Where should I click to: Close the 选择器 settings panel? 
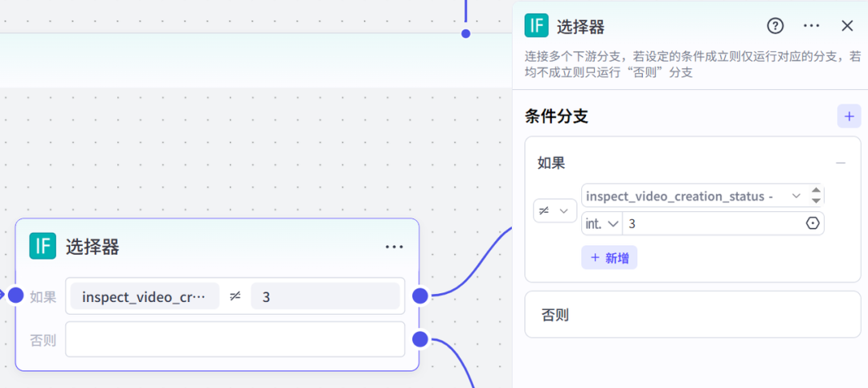[847, 26]
